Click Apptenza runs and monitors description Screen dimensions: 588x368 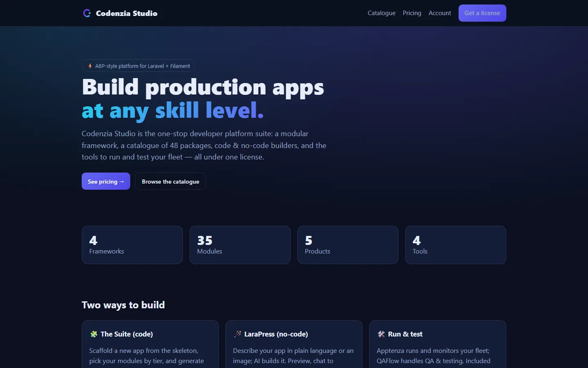433,356
